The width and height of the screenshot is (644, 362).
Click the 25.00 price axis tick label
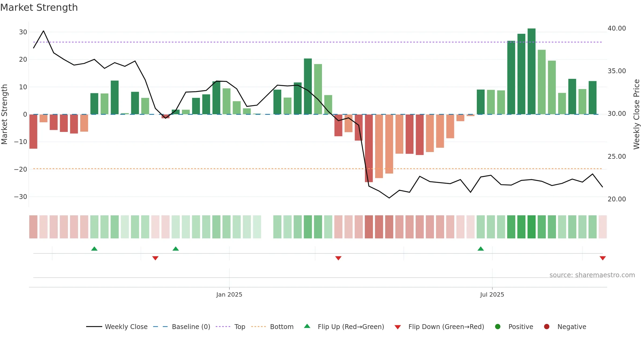coord(617,156)
